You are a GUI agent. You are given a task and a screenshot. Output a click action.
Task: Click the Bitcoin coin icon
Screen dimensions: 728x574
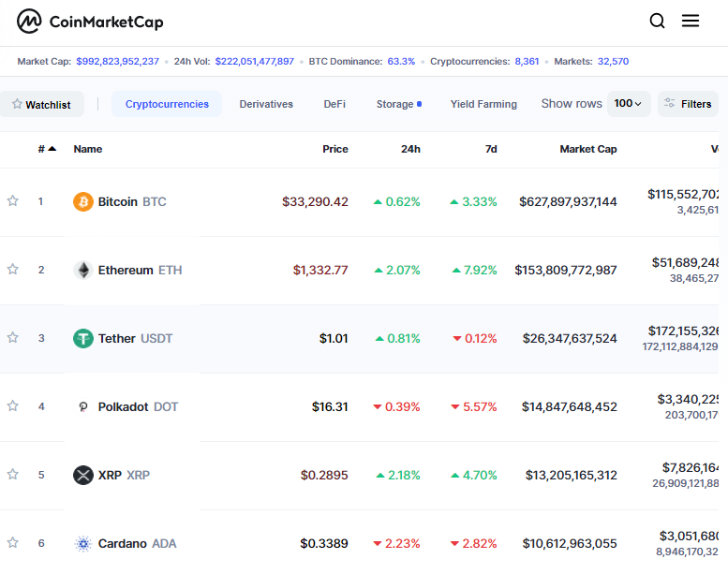pyautogui.click(x=83, y=202)
